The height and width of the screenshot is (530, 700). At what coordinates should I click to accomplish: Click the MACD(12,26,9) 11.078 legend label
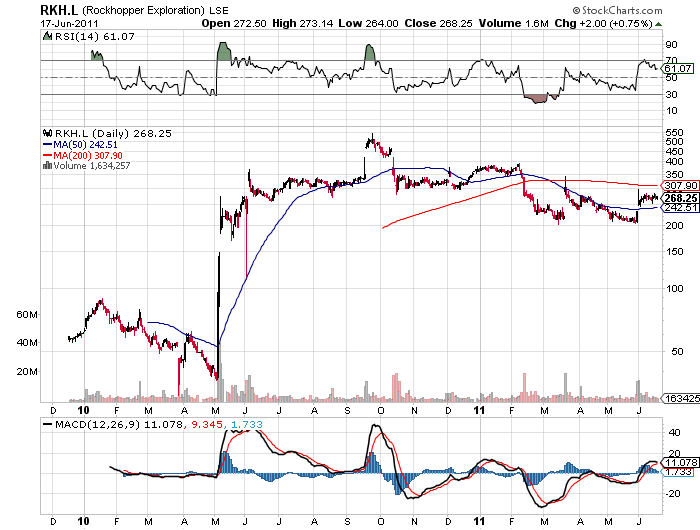[119, 424]
